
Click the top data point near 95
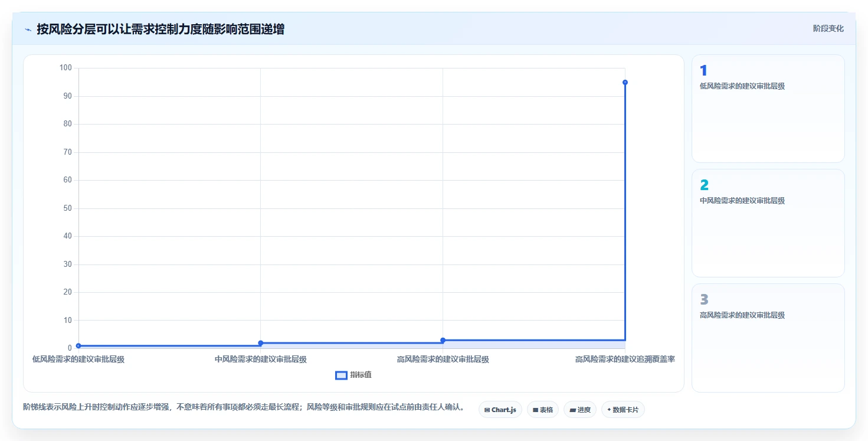click(x=625, y=82)
